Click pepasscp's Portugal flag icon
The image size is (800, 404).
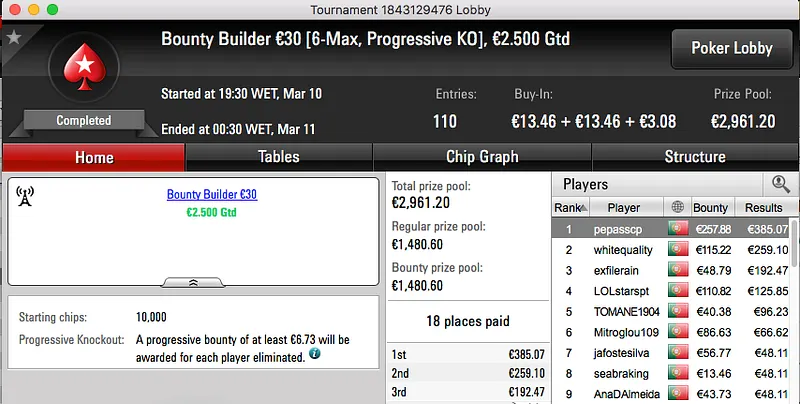(679, 229)
